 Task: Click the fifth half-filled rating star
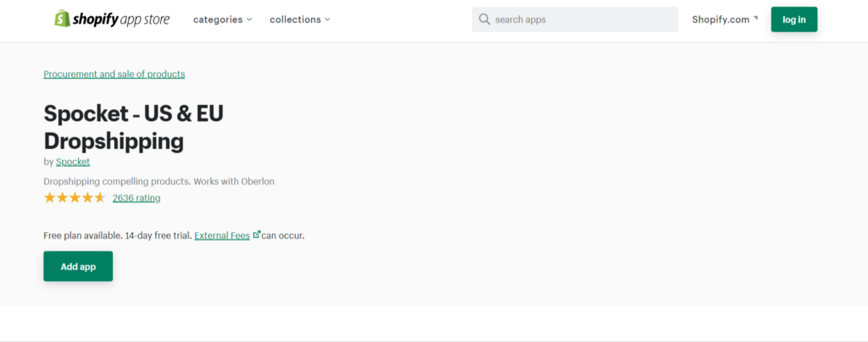100,198
